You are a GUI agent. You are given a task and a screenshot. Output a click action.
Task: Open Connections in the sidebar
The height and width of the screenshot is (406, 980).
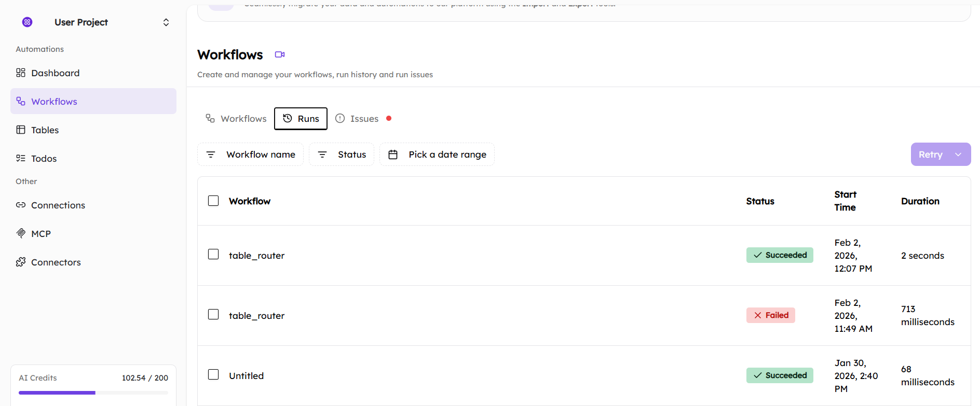click(x=58, y=205)
